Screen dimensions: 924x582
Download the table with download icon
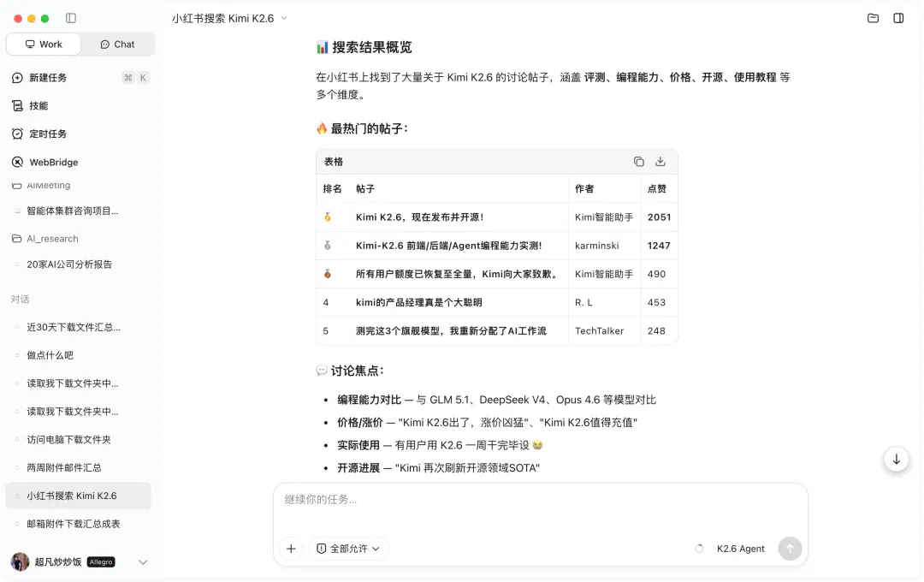pos(660,162)
